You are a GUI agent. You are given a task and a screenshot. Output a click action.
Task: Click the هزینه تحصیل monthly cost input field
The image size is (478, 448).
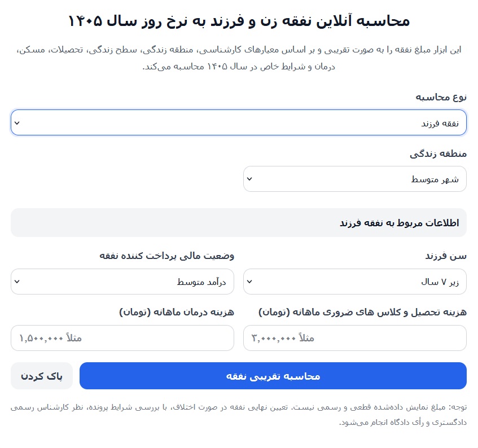point(354,338)
